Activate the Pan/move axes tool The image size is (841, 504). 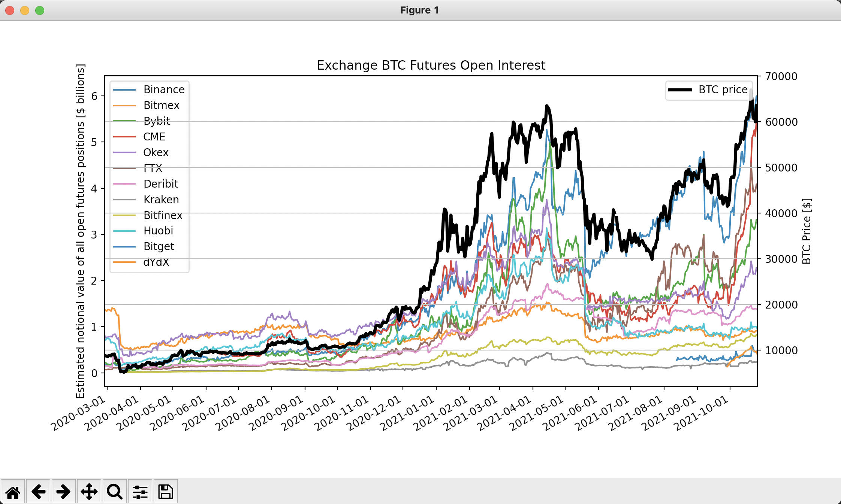pyautogui.click(x=89, y=492)
